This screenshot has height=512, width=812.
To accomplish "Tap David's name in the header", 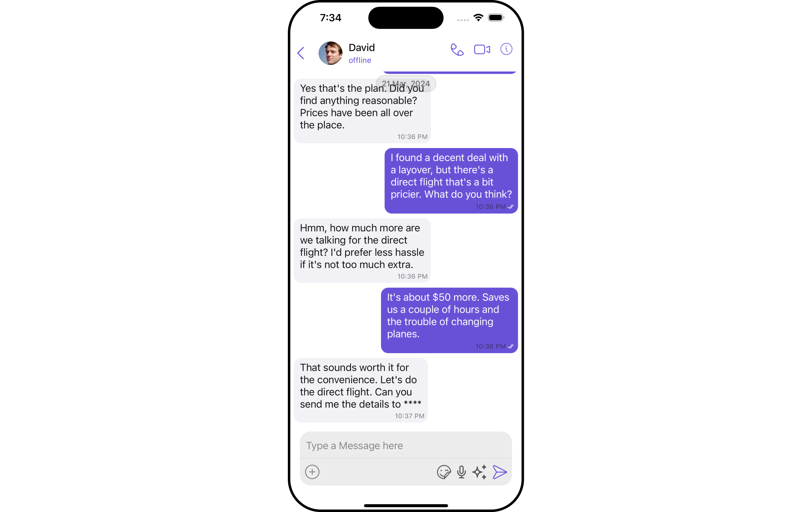I will click(362, 48).
